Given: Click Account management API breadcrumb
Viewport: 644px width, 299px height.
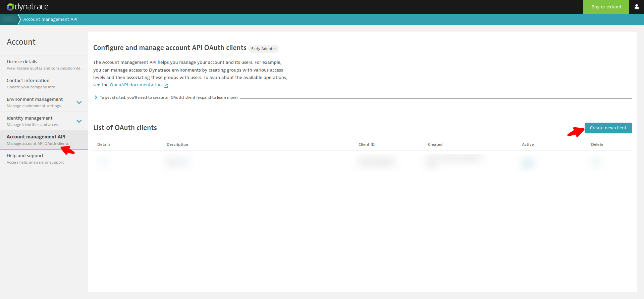Looking at the screenshot, I should pyautogui.click(x=50, y=19).
